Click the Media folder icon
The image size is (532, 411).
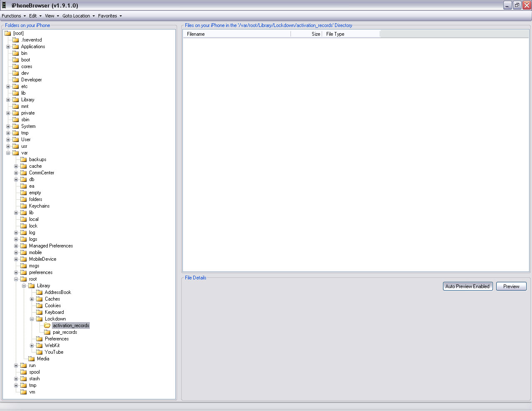coord(32,359)
